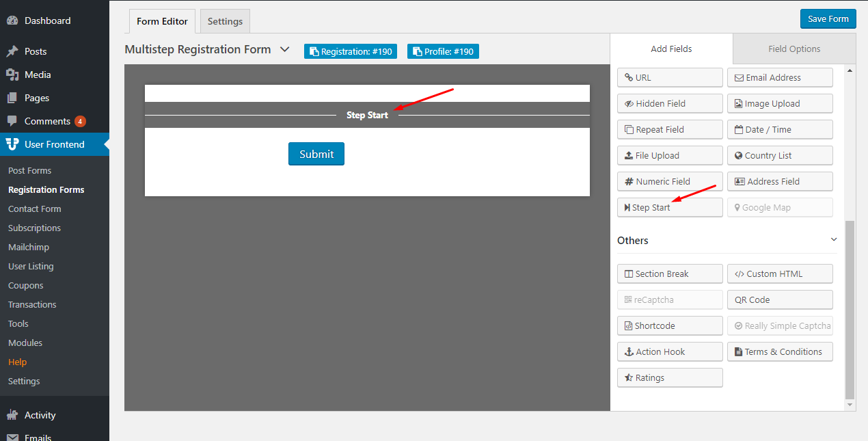Click the Registration: #190 shortcode badge

[351, 51]
